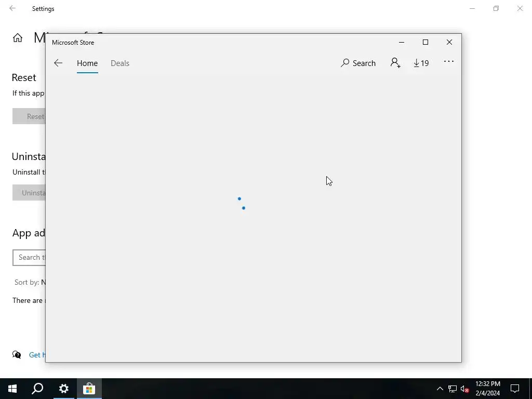Open the Action Center notifications
Screen dimensions: 532x399
515,389
